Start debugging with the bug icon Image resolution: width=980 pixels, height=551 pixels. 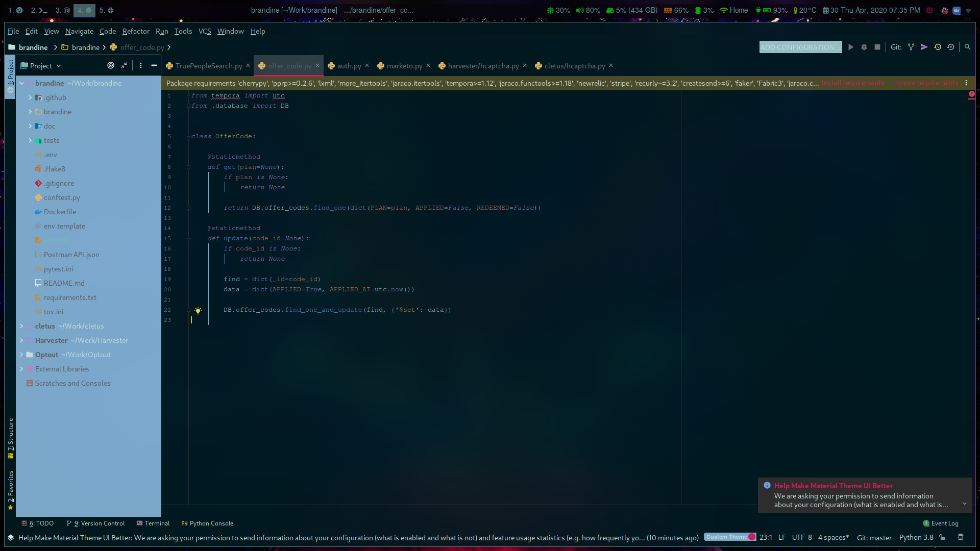coord(864,47)
